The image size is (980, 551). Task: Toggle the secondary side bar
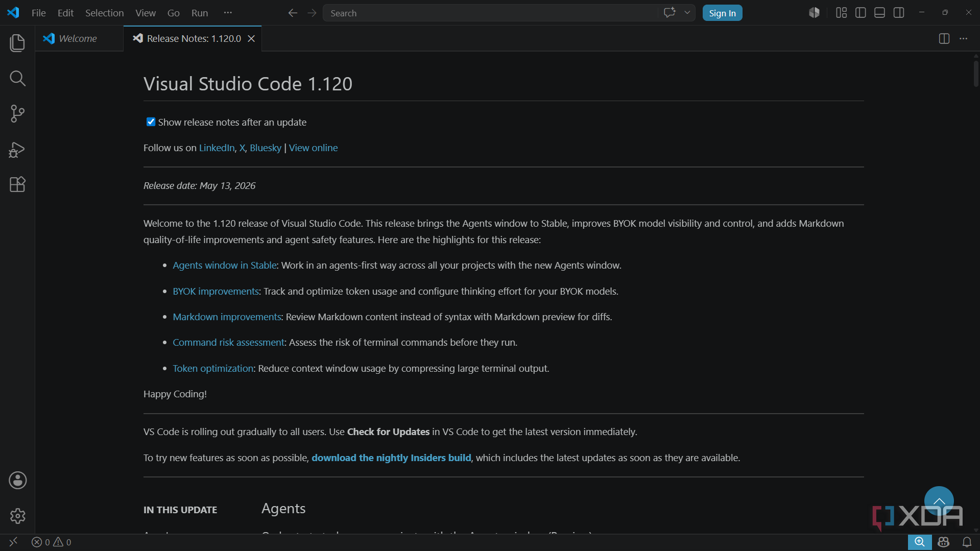[x=899, y=13]
